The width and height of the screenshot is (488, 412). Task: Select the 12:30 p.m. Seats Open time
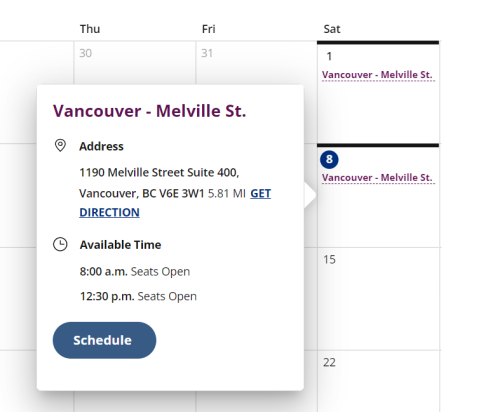tap(138, 296)
